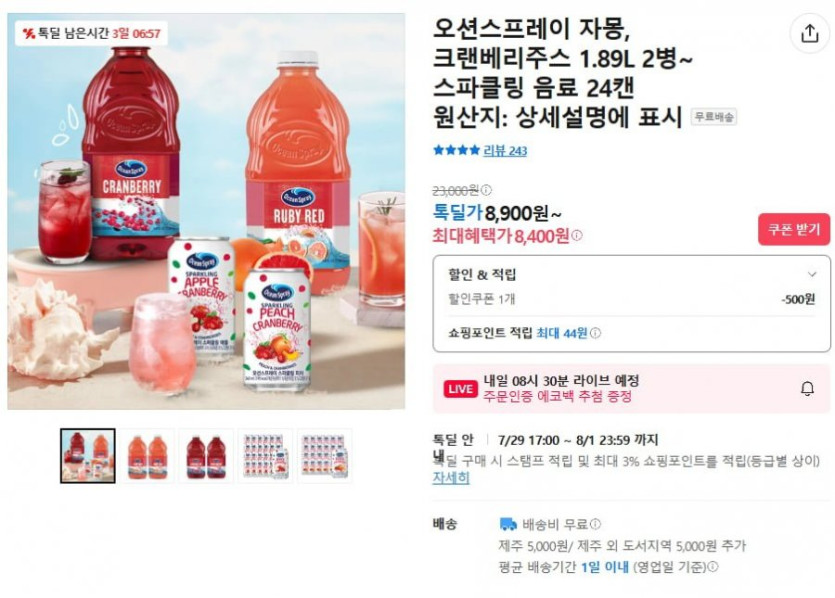Select the fourth thumbnail with sparkling cans
835x598 pixels.
265,456
